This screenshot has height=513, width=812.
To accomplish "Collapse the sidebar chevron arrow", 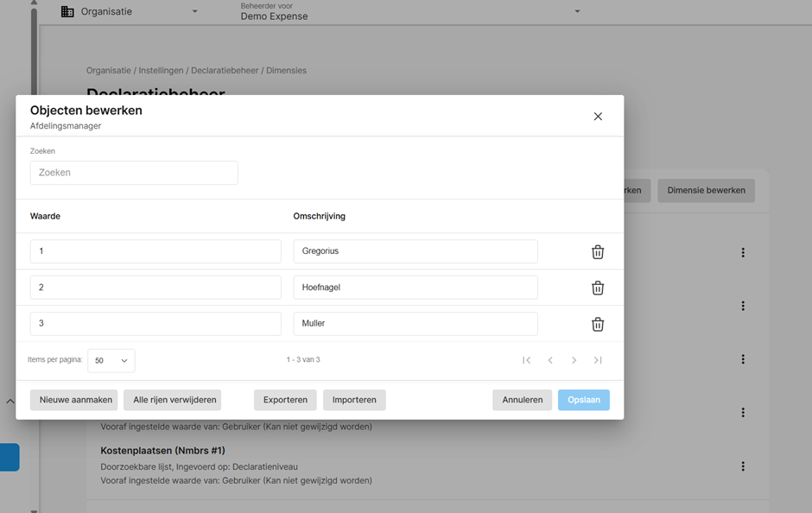I will pos(10,402).
